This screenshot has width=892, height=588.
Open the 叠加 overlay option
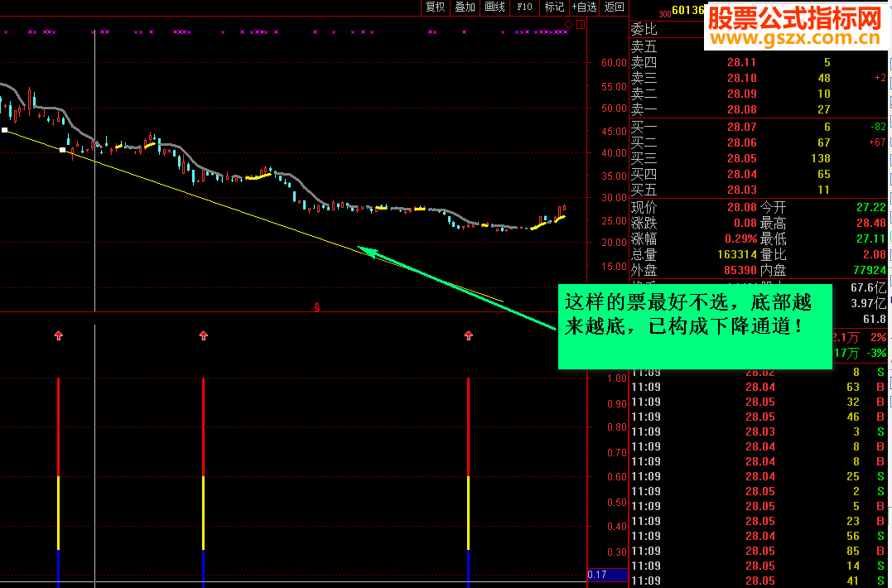coord(465,7)
